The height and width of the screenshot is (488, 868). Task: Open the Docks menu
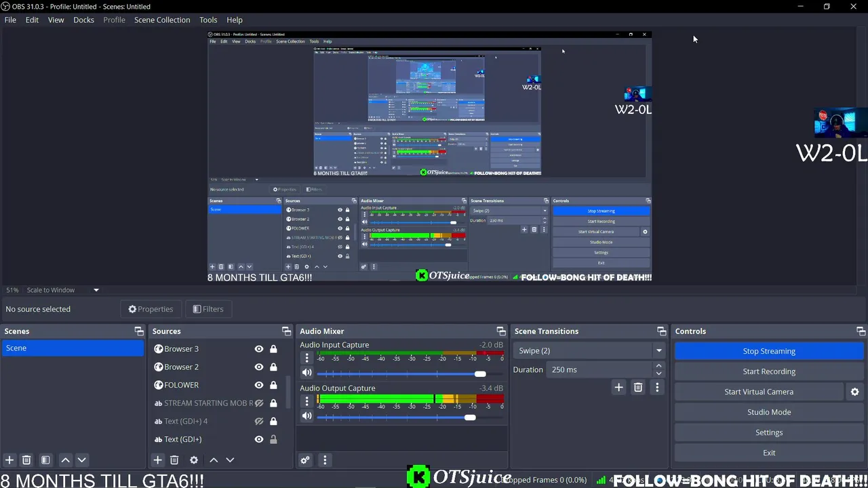click(x=83, y=20)
